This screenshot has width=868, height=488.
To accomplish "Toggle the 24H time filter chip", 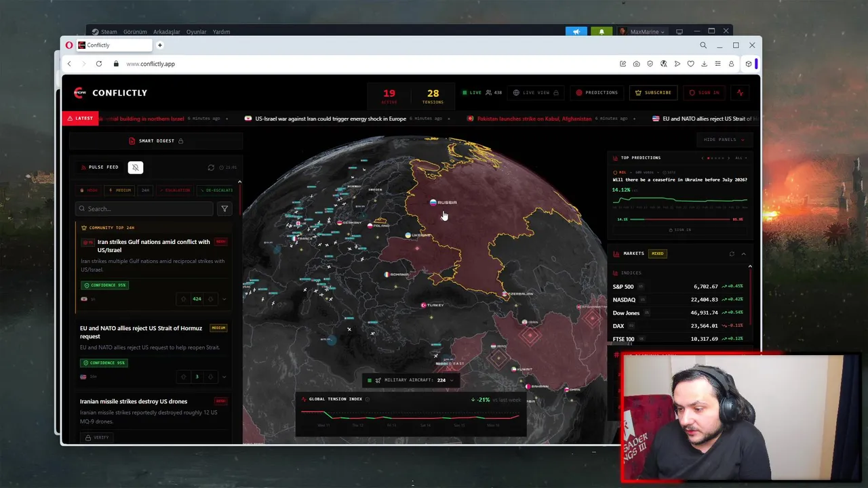I will (145, 190).
